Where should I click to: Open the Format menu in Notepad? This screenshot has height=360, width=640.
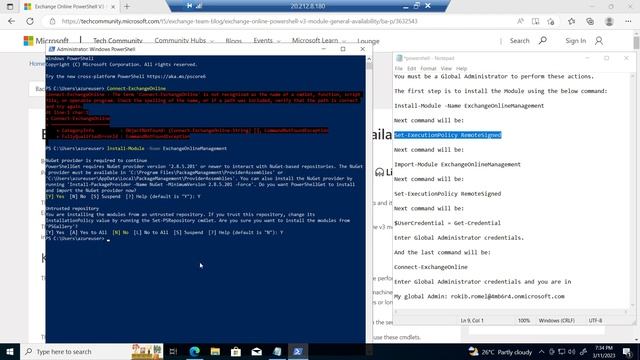tap(428, 69)
